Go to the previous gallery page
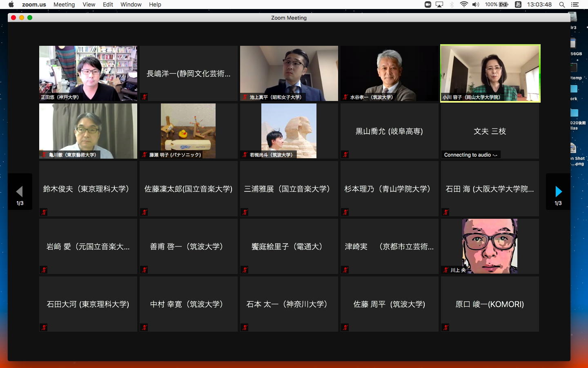The width and height of the screenshot is (588, 368). pyautogui.click(x=20, y=191)
